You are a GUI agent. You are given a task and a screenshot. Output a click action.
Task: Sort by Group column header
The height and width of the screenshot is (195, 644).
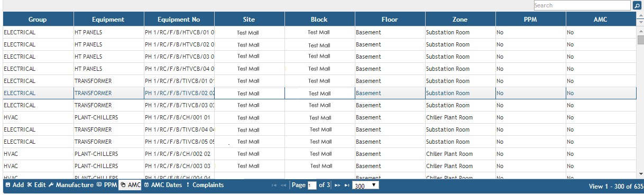[x=38, y=20]
